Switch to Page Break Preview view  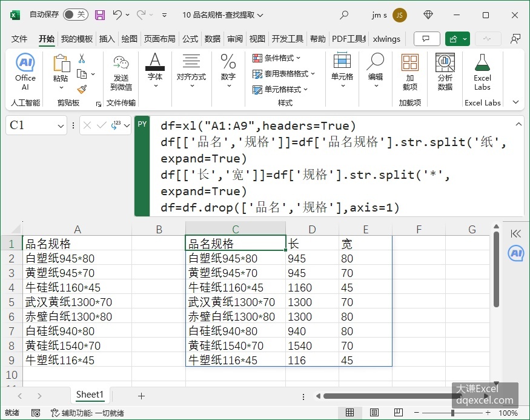tap(399, 413)
